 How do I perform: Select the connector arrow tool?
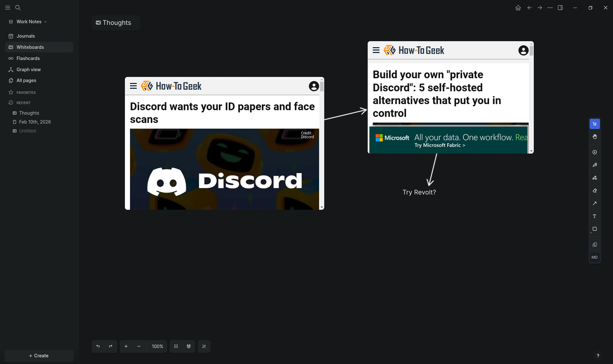[x=594, y=204]
